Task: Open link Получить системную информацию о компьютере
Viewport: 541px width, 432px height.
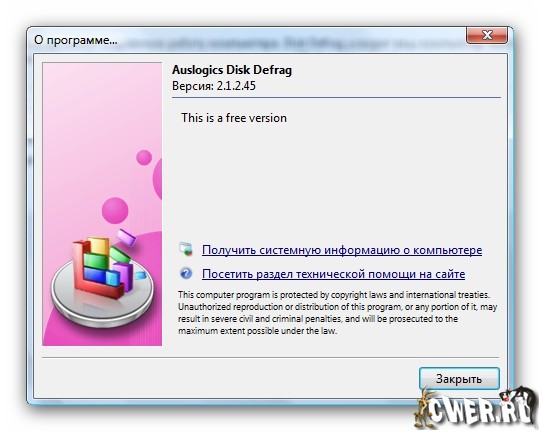Action: coord(342,250)
